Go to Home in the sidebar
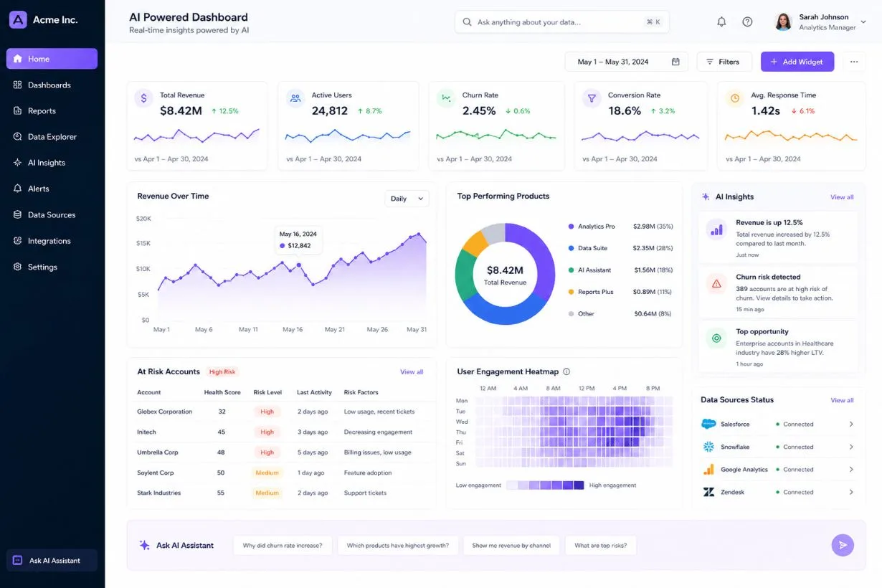882x588 pixels. pos(52,59)
